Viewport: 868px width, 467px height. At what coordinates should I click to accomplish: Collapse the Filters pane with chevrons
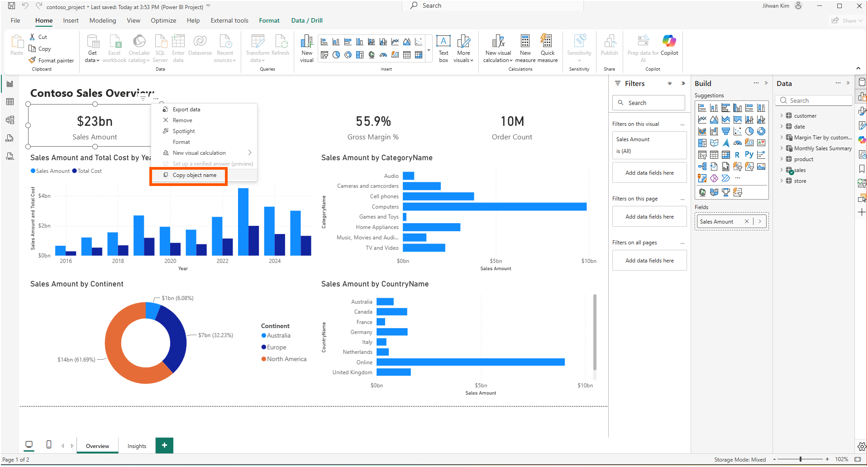point(683,83)
